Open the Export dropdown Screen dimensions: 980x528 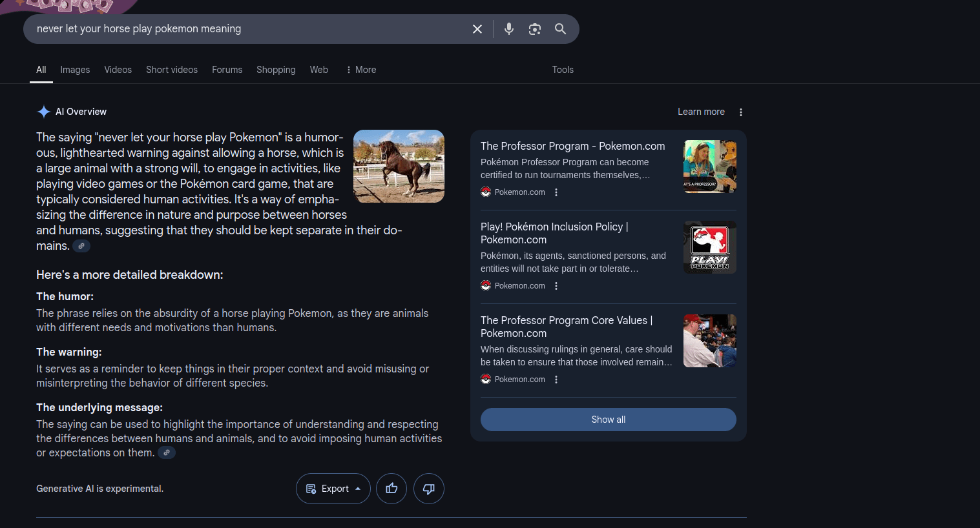pyautogui.click(x=333, y=489)
